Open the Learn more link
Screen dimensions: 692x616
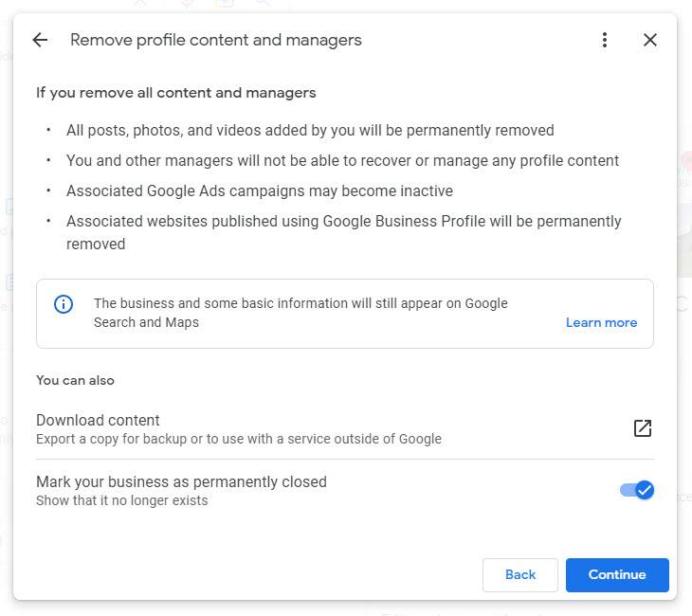(x=602, y=322)
